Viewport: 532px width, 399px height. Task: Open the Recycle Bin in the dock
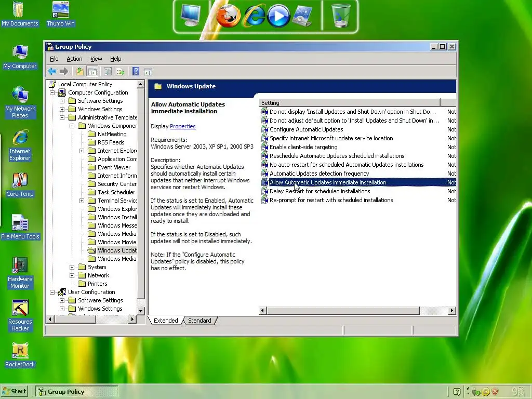(x=340, y=15)
